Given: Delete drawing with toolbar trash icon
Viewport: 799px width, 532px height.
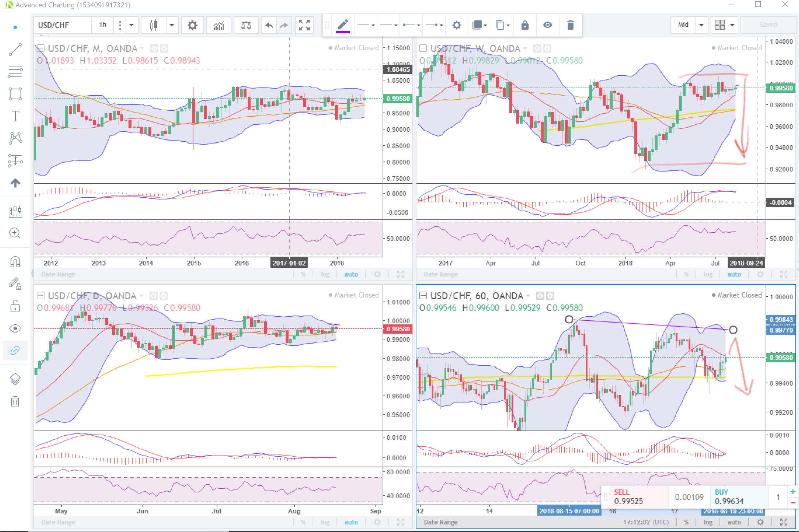Looking at the screenshot, I should coord(570,25).
